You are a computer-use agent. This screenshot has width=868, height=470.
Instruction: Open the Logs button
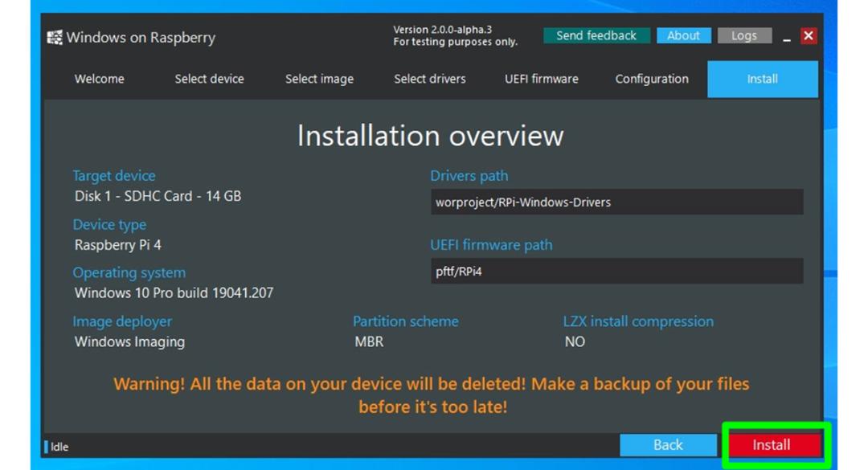click(x=744, y=35)
